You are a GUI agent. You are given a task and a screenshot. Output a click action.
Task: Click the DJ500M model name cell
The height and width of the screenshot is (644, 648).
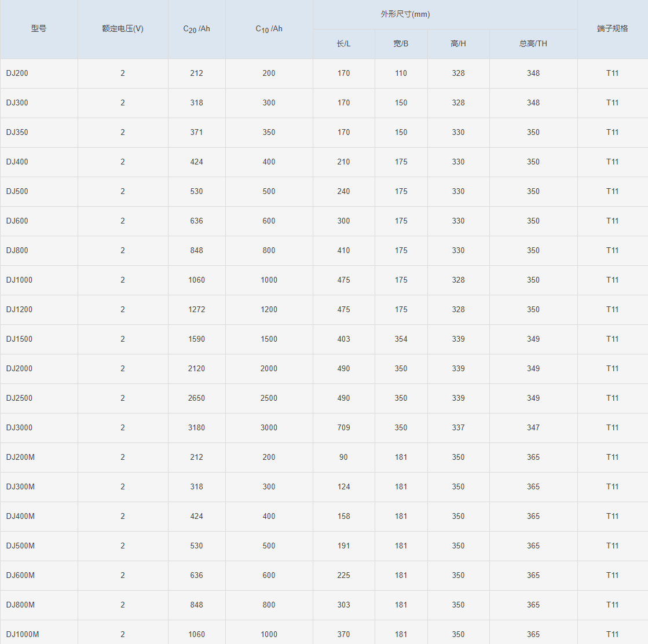pos(21,546)
